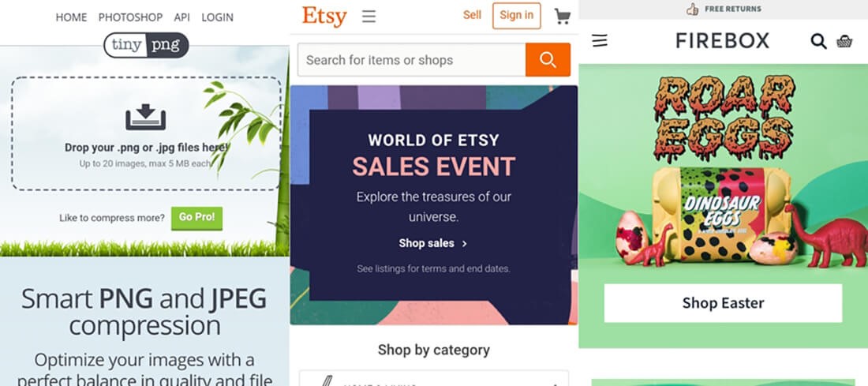The image size is (868, 386).
Task: Open the Photoshop menu link
Action: (x=130, y=17)
